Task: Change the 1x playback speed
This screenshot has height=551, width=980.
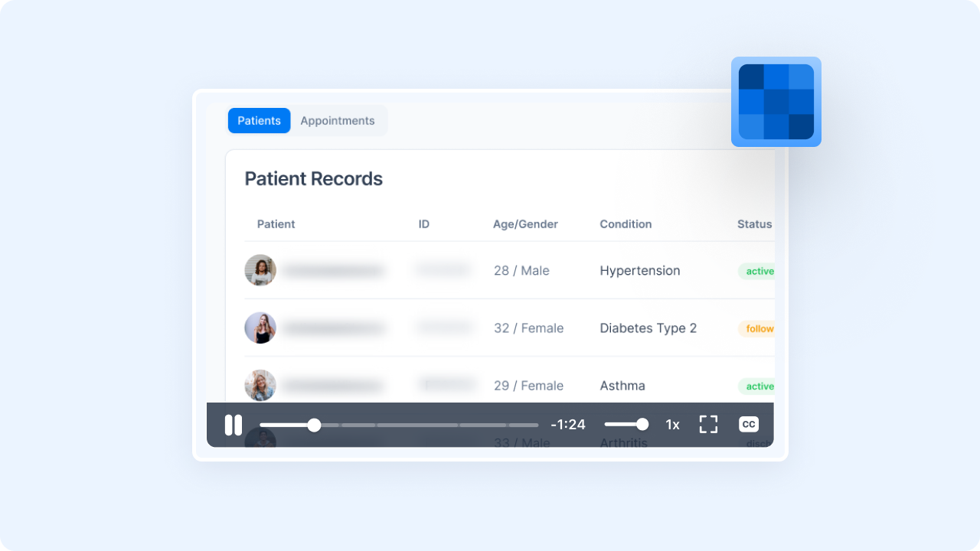Action: [x=672, y=425]
